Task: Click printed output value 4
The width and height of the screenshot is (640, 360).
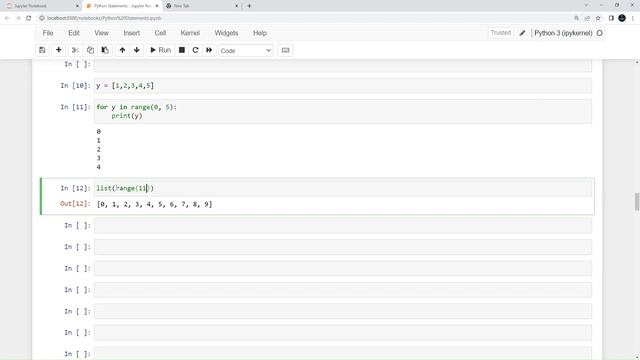Action: pyautogui.click(x=98, y=167)
